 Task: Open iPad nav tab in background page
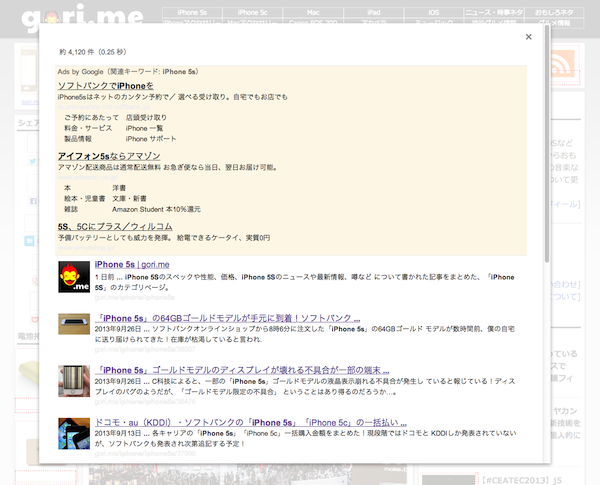[373, 12]
